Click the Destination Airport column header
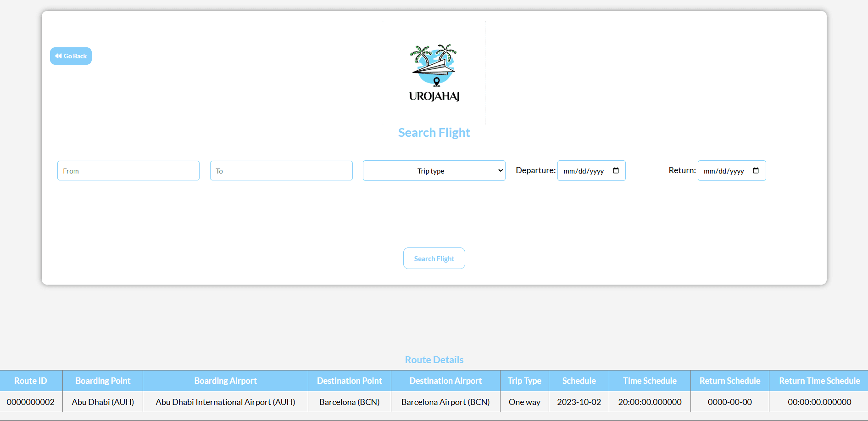This screenshot has width=868, height=421. coord(445,381)
